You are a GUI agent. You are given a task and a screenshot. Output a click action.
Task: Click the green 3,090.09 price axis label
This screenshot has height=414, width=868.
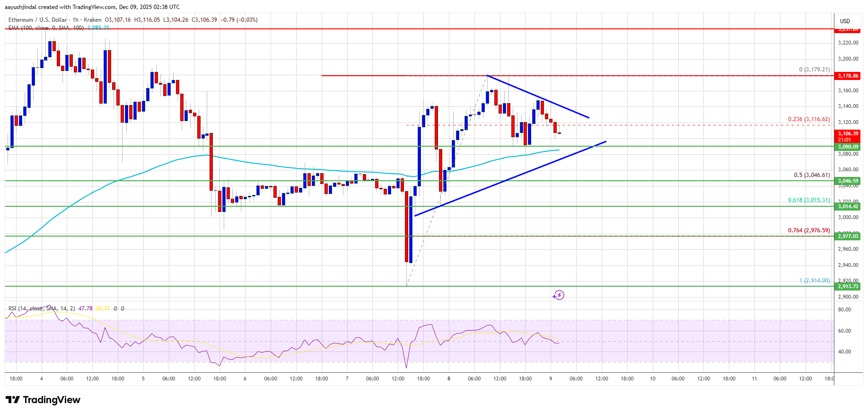[848, 147]
